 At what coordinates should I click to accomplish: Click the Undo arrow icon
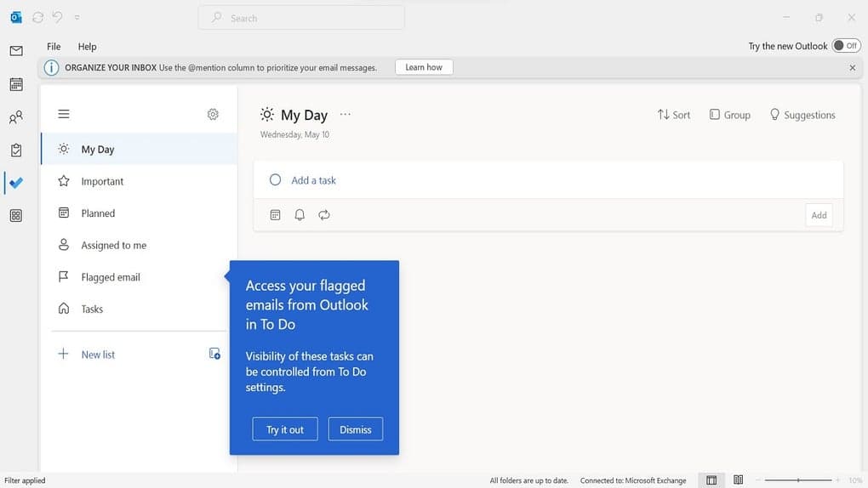tap(58, 17)
